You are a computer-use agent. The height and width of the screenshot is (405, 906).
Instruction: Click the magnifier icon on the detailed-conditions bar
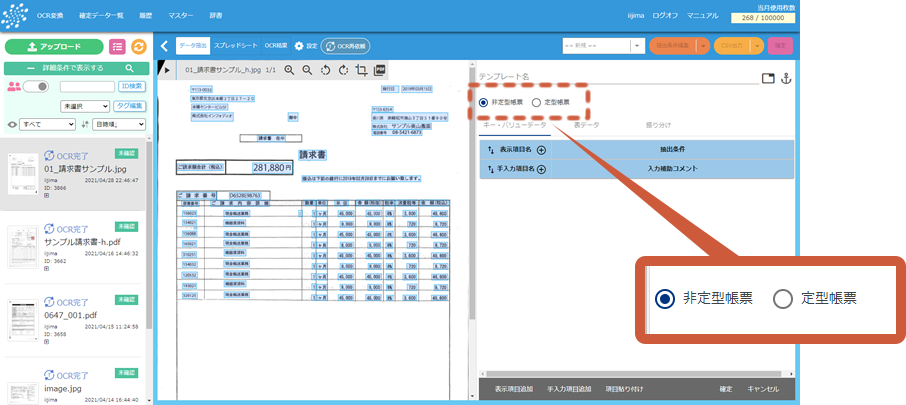(129, 68)
